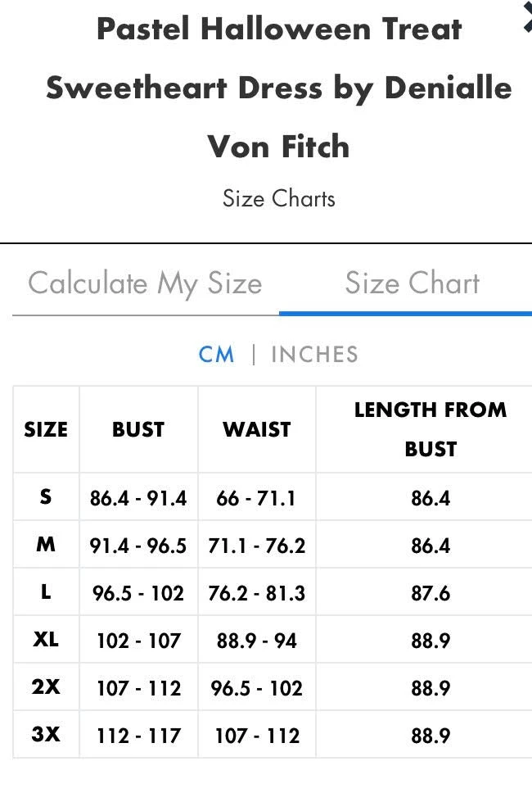The height and width of the screenshot is (802, 532).
Task: Close the size chart popup
Action: [x=526, y=18]
